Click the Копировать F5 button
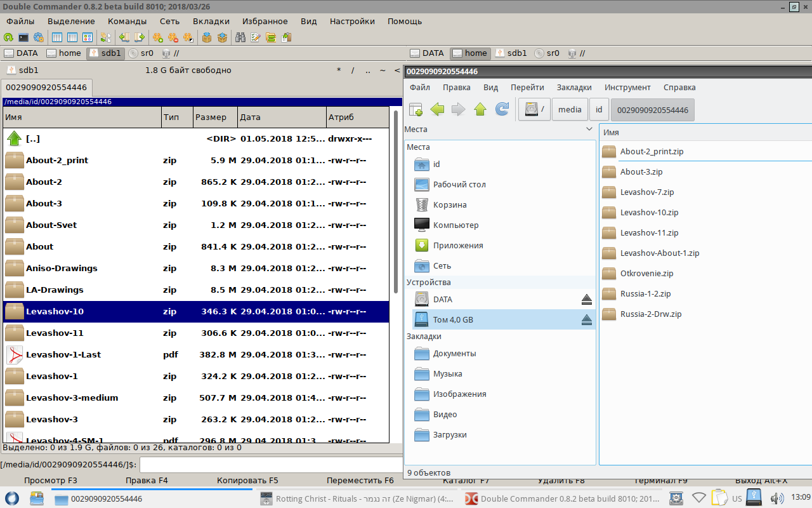812x508 pixels. tap(247, 481)
